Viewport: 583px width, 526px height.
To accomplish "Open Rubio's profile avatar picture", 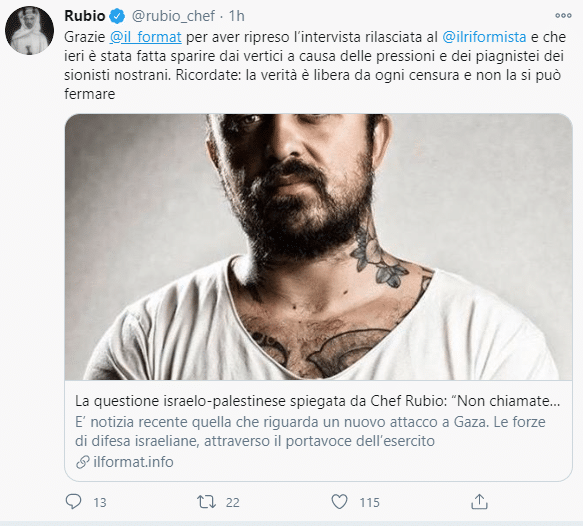I will (x=29, y=30).
